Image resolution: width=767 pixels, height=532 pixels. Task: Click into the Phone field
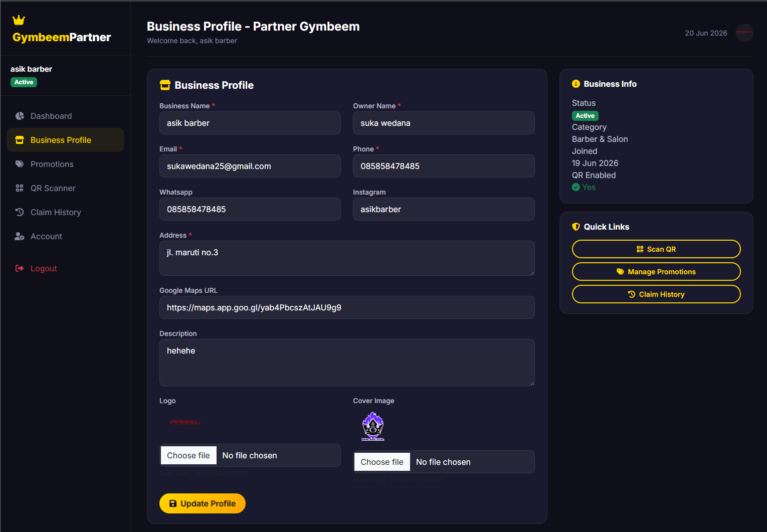444,166
